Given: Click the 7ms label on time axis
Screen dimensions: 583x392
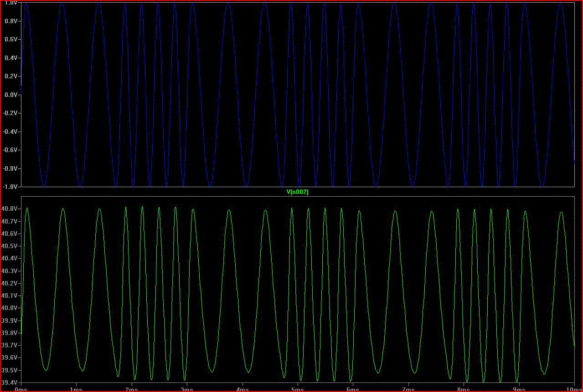Looking at the screenshot, I should click(408, 389).
